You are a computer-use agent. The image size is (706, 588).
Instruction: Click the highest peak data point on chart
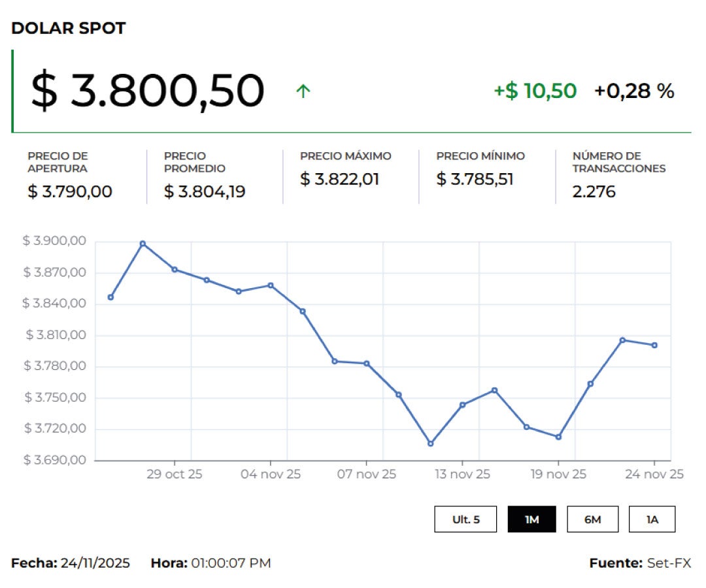[143, 244]
